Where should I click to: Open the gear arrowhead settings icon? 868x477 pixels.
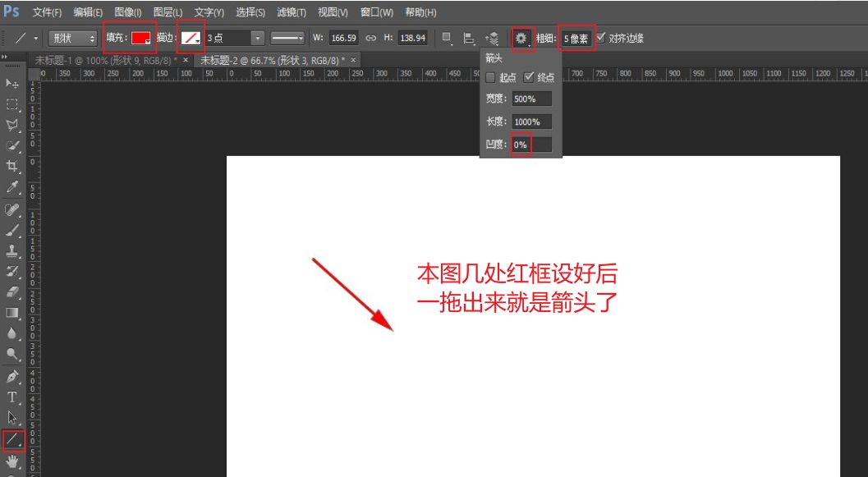521,39
